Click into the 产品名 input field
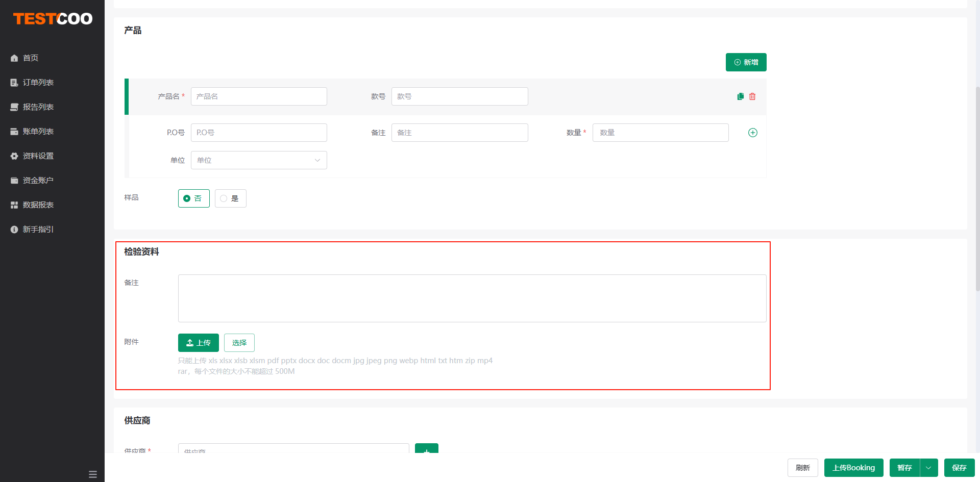This screenshot has width=980, height=482. (x=259, y=96)
